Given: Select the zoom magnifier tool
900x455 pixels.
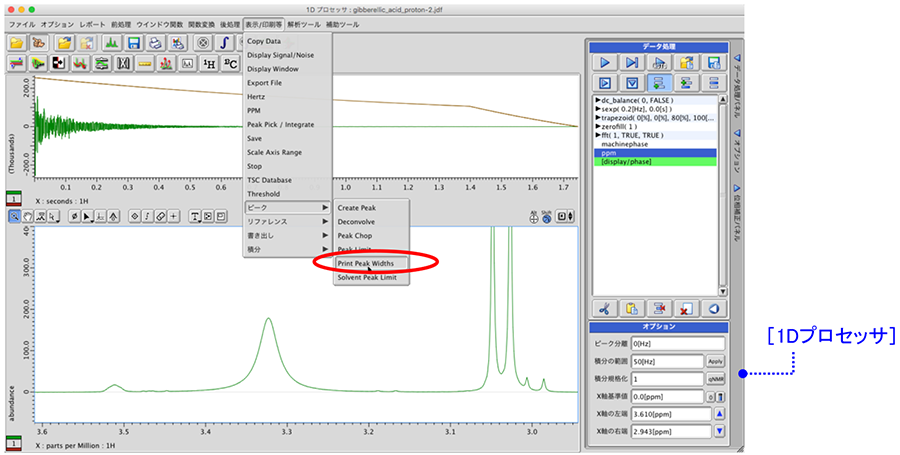Looking at the screenshot, I should point(14,216).
